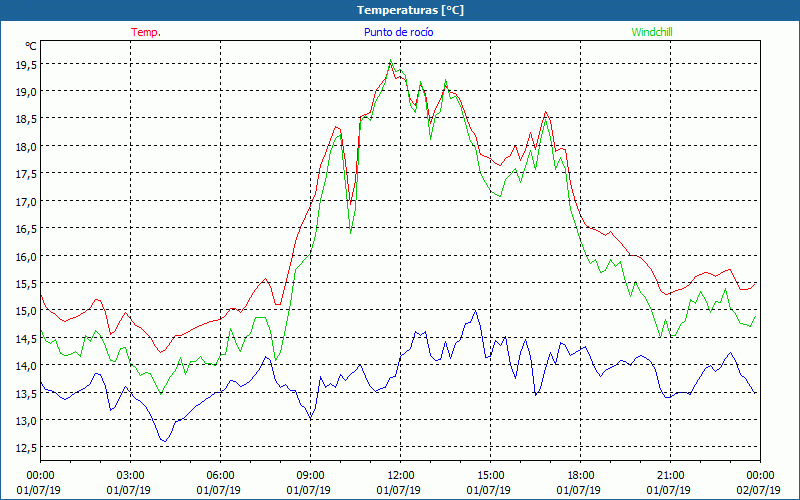Click the 02/07/19 date label
800x500 pixels.
[759, 490]
